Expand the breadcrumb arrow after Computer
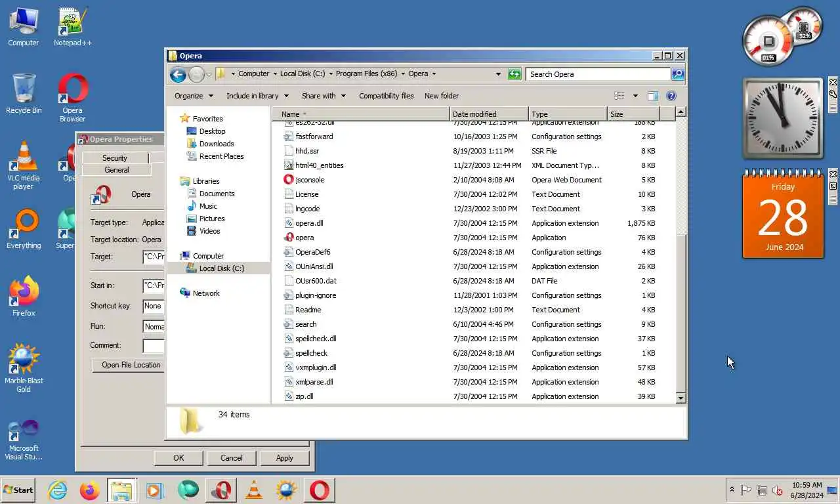 [x=274, y=74]
